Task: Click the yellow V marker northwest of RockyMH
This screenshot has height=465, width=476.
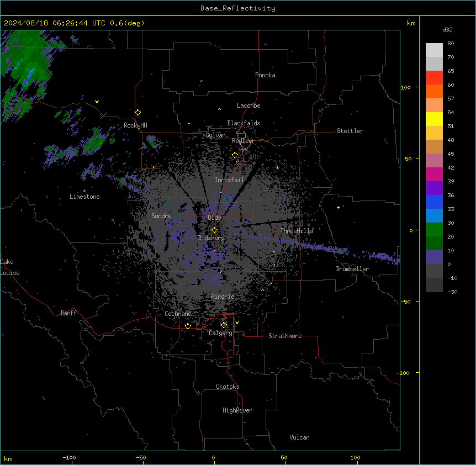Action: pos(97,102)
